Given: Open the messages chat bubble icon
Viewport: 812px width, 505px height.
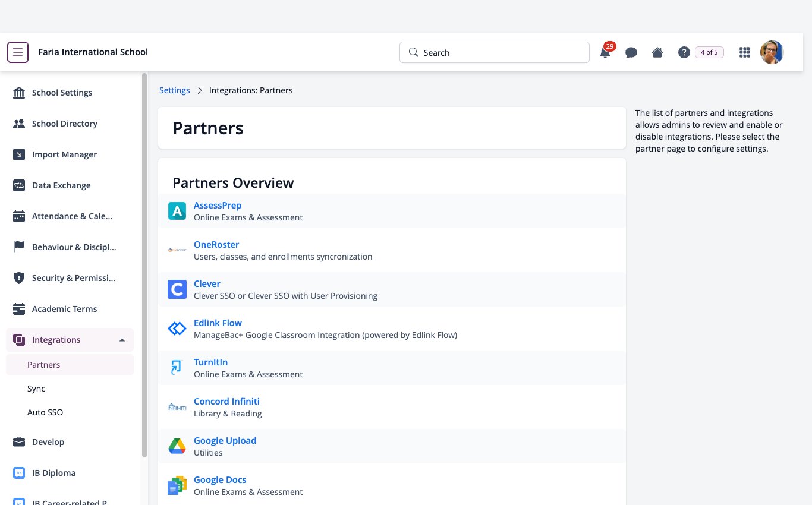Looking at the screenshot, I should [631, 52].
